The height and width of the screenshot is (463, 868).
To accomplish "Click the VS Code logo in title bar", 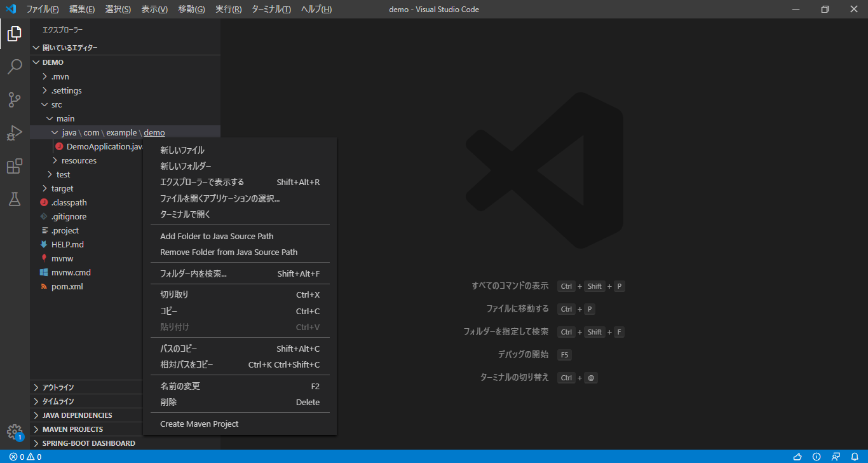I will tap(10, 9).
